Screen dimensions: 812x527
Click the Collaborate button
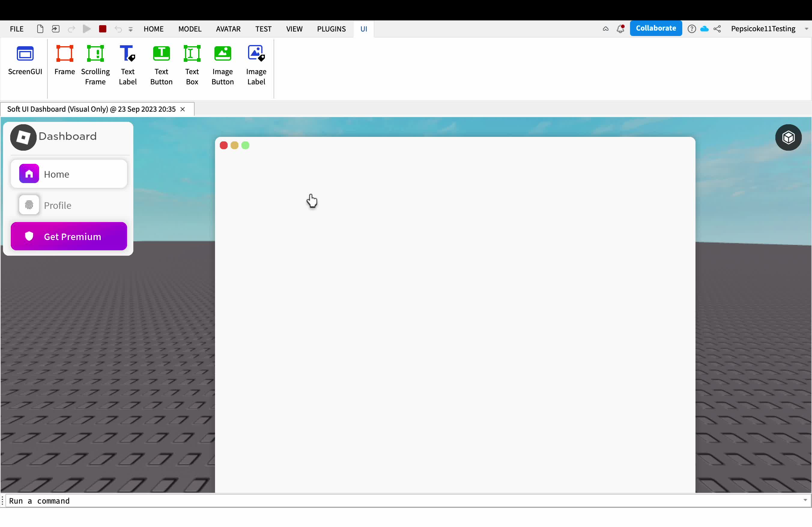(656, 28)
